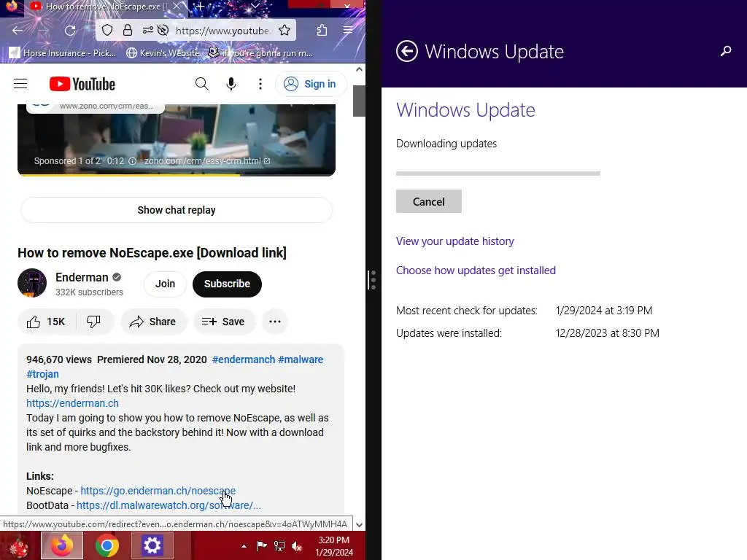Open a new Firefox tab
This screenshot has height=560, width=747.
point(201,7)
